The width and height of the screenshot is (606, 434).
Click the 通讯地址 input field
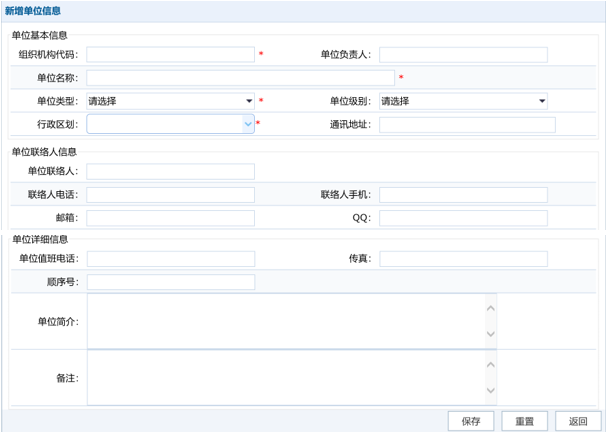pyautogui.click(x=467, y=125)
